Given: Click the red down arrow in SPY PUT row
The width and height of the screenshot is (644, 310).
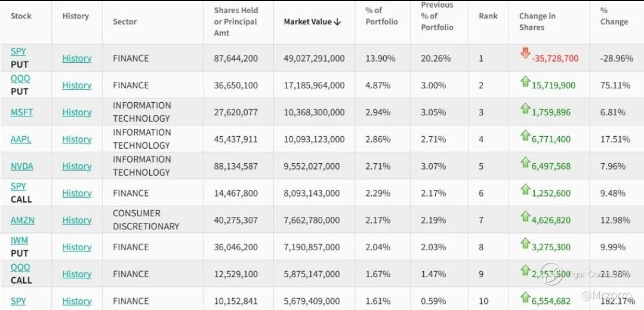Looking at the screenshot, I should coord(525,53).
